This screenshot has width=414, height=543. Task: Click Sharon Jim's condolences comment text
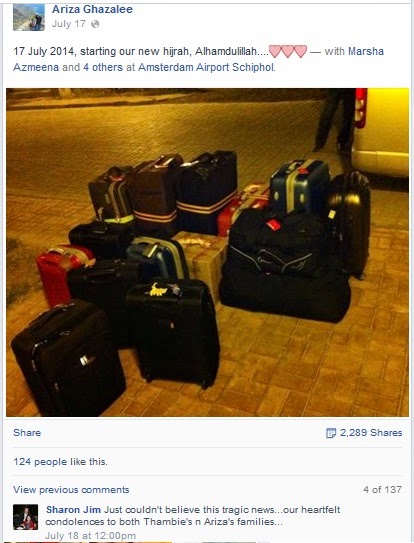point(193,516)
